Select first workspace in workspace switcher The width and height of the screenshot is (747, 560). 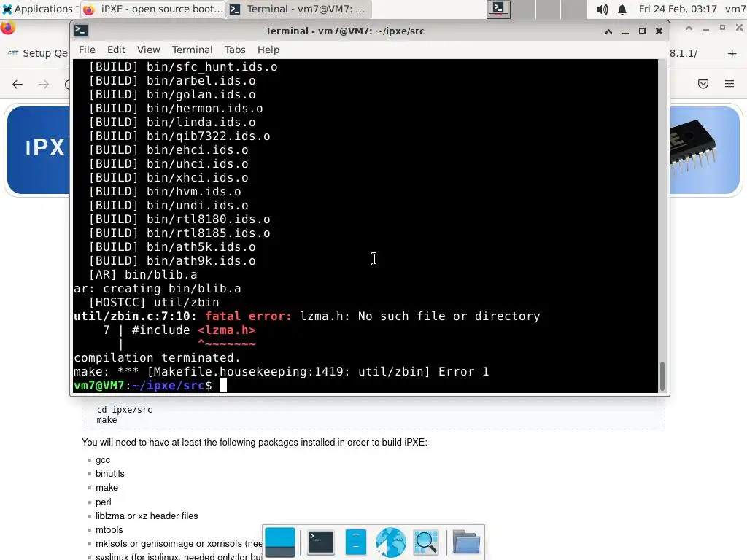[498, 9]
